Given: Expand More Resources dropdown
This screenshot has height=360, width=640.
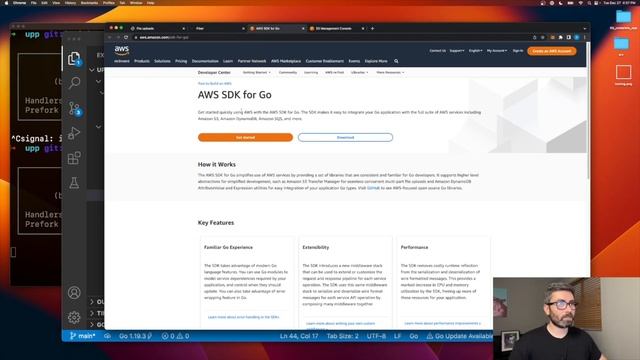Looking at the screenshot, I should (x=390, y=73).
